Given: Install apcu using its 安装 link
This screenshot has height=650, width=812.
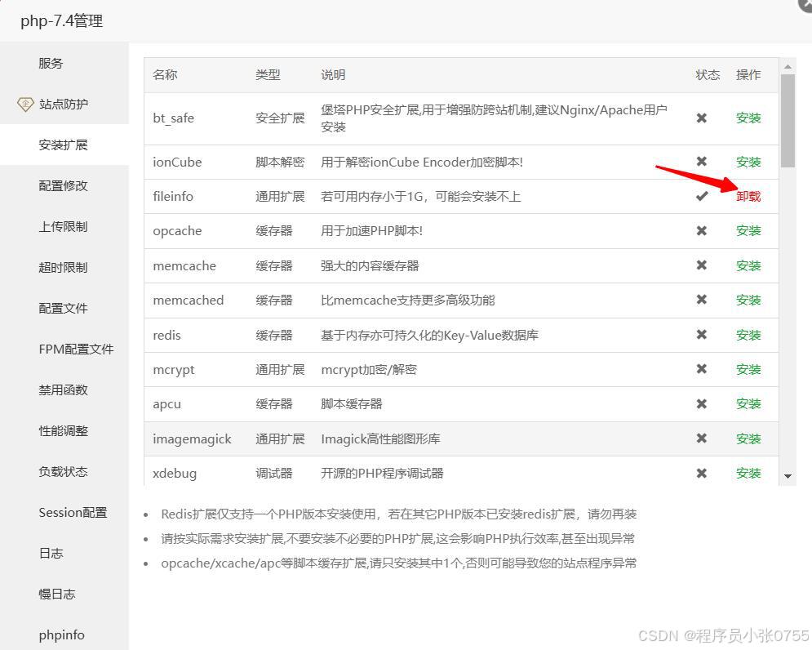Looking at the screenshot, I should [x=748, y=403].
